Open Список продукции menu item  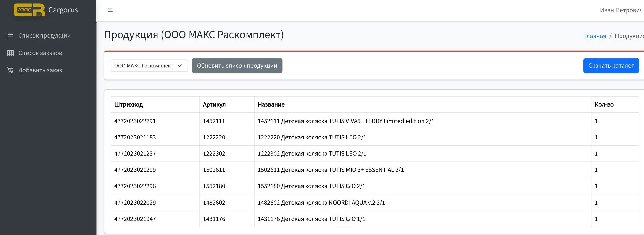coord(45,36)
